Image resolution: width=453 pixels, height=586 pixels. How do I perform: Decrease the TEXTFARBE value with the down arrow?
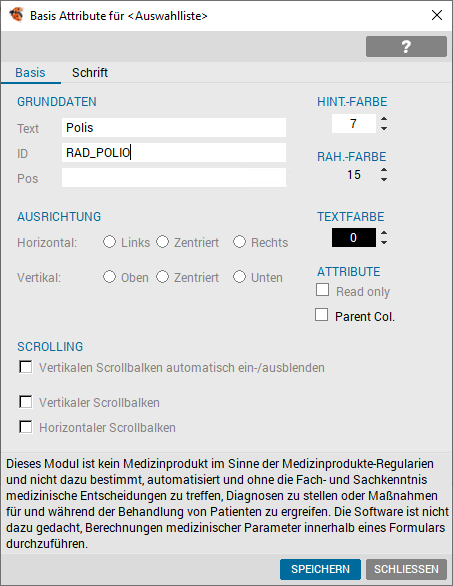[384, 243]
